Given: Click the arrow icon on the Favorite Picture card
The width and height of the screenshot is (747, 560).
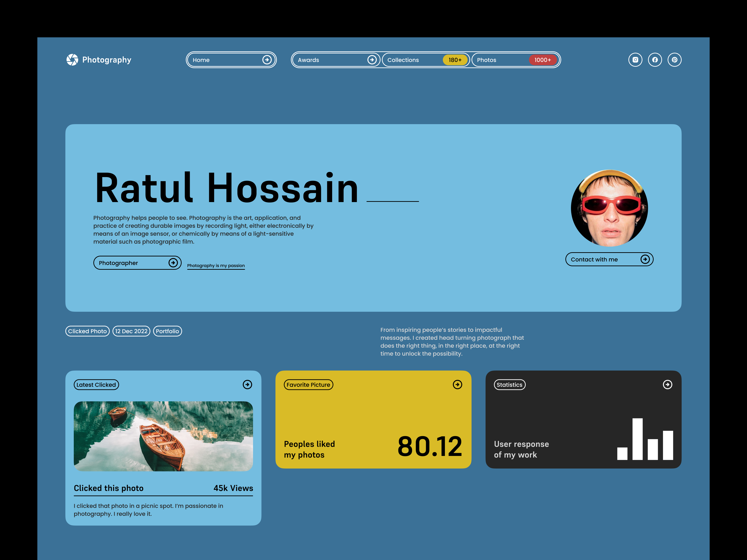Looking at the screenshot, I should pyautogui.click(x=457, y=385).
